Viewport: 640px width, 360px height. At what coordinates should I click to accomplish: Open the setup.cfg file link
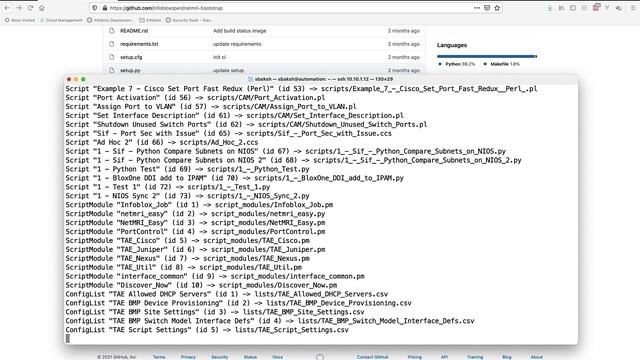click(131, 57)
